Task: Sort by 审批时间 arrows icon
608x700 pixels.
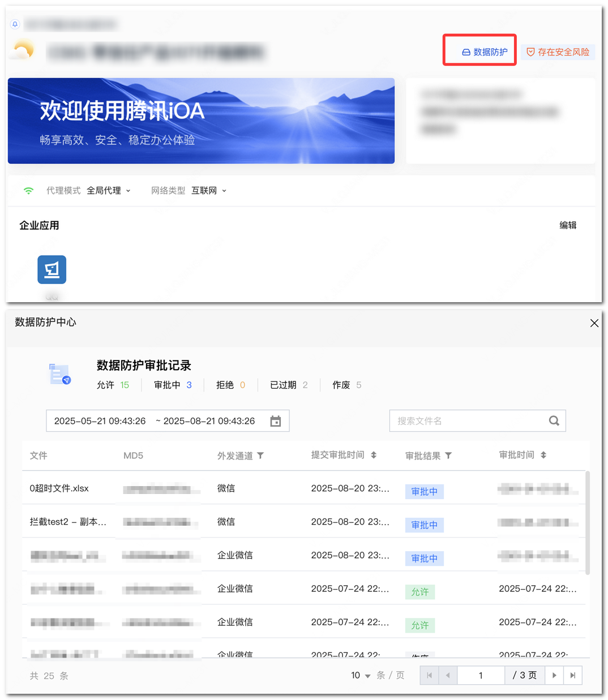Action: (543, 455)
